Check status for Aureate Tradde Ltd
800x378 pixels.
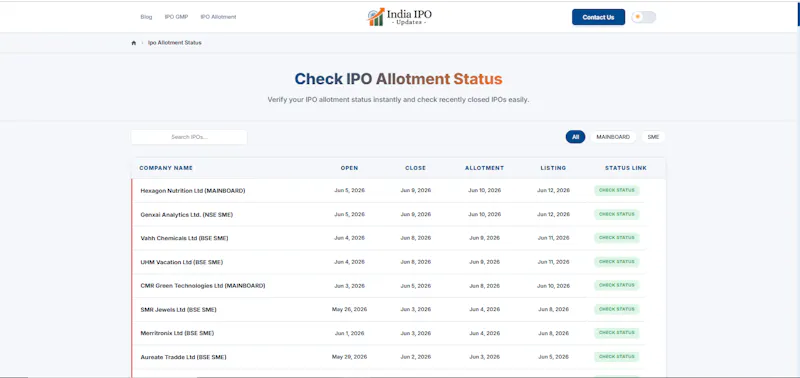(x=617, y=357)
